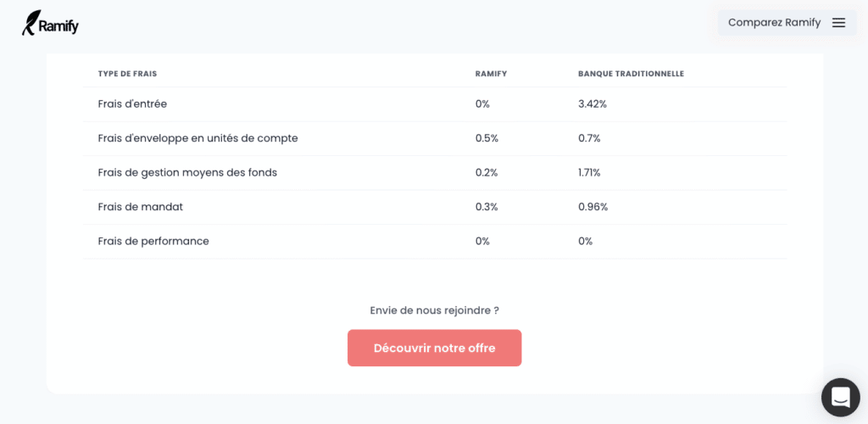Select Frais de gestion moyens des fonds

coord(187,173)
